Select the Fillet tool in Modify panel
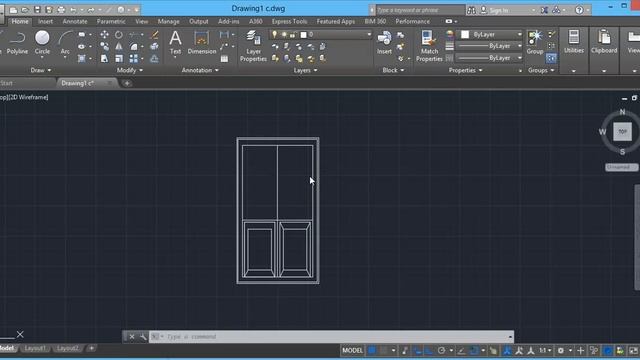The height and width of the screenshot is (360, 640). [x=134, y=47]
